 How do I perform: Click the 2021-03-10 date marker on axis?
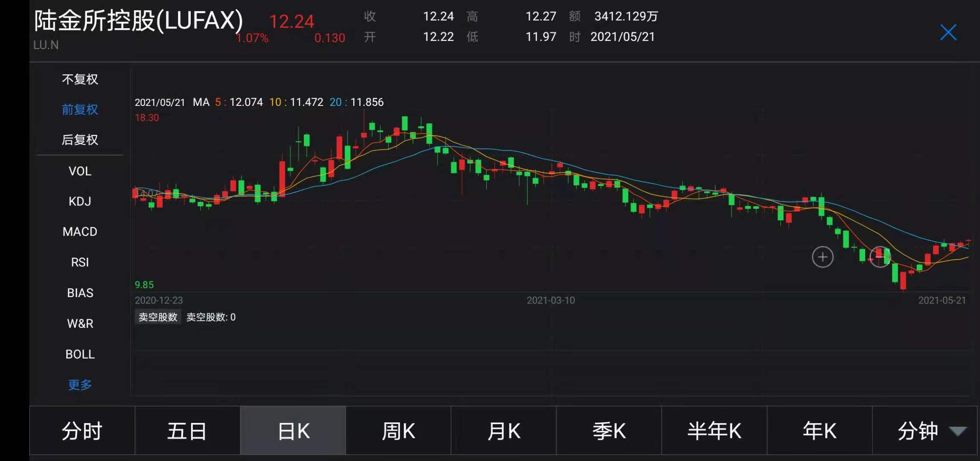tap(550, 301)
